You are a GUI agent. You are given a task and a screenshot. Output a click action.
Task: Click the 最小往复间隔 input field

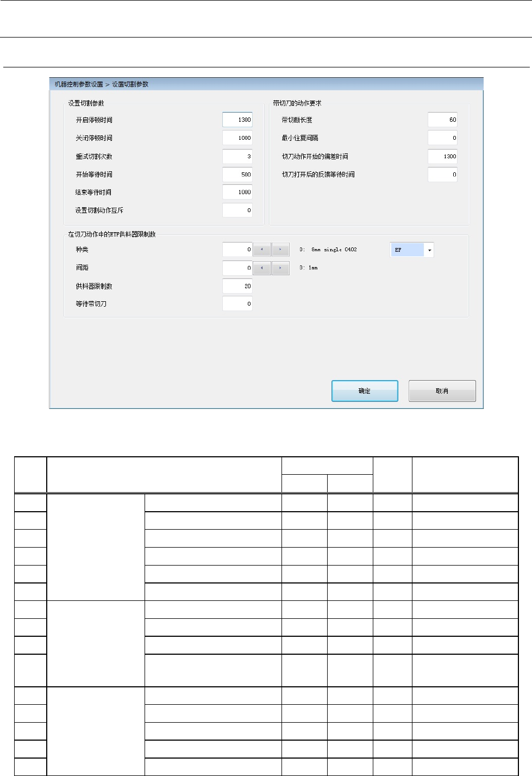(442, 138)
